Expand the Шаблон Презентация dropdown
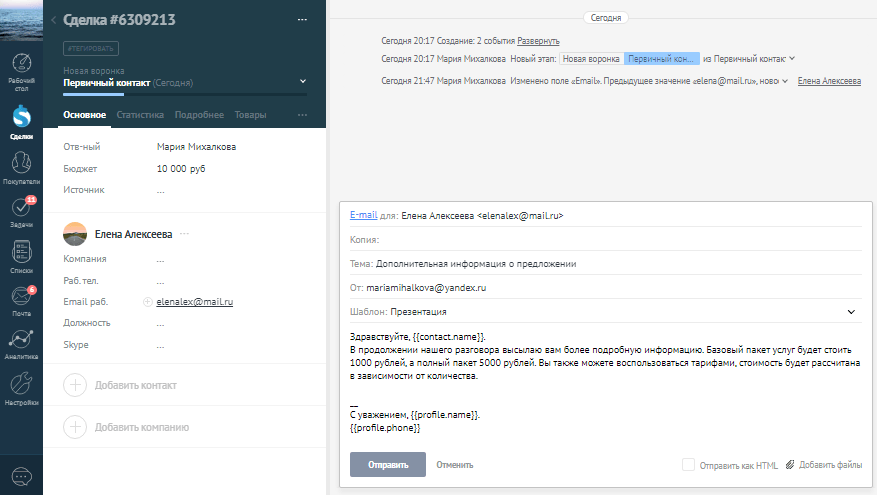The width and height of the screenshot is (877, 495). 851,312
